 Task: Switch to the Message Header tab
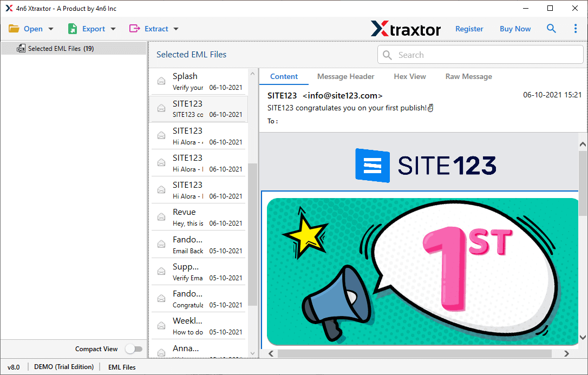pyautogui.click(x=345, y=76)
